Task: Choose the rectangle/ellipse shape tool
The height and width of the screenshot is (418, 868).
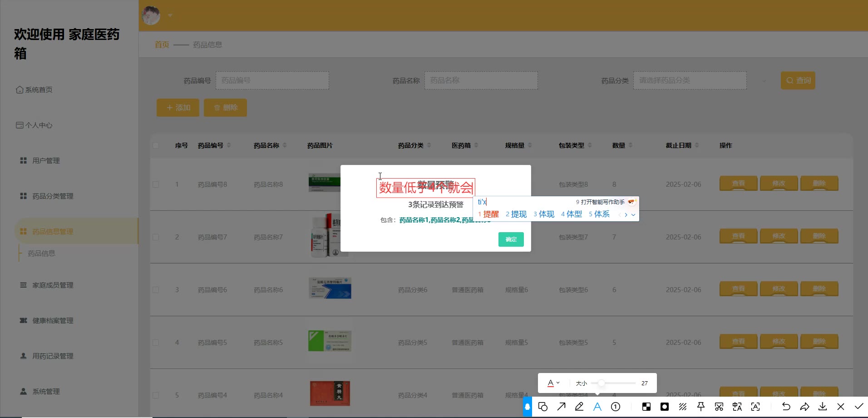Action: pos(543,407)
